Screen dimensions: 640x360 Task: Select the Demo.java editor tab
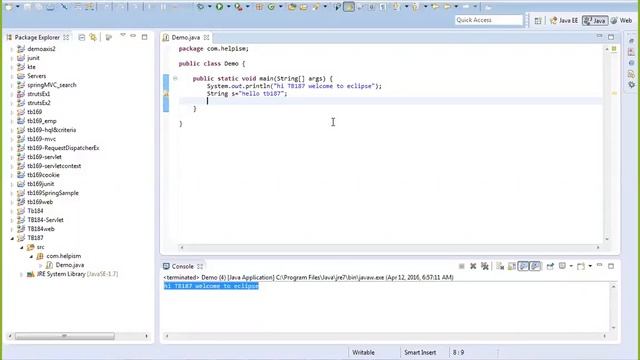click(x=186, y=38)
